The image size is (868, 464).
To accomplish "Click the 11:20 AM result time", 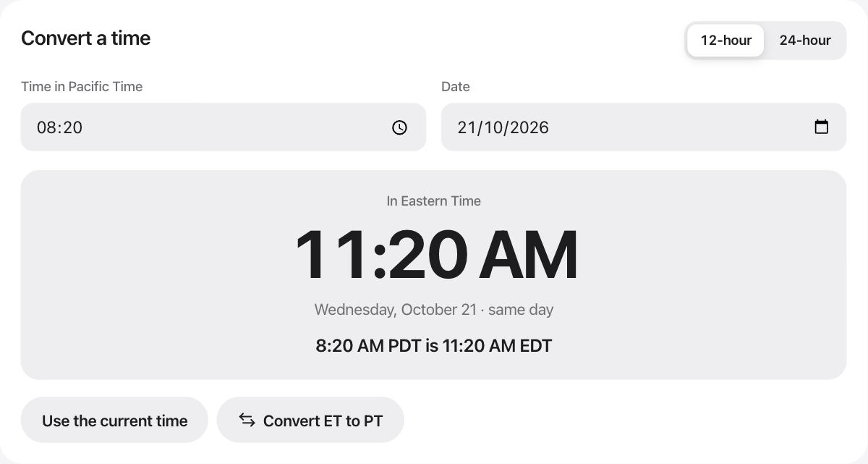I will [435, 255].
